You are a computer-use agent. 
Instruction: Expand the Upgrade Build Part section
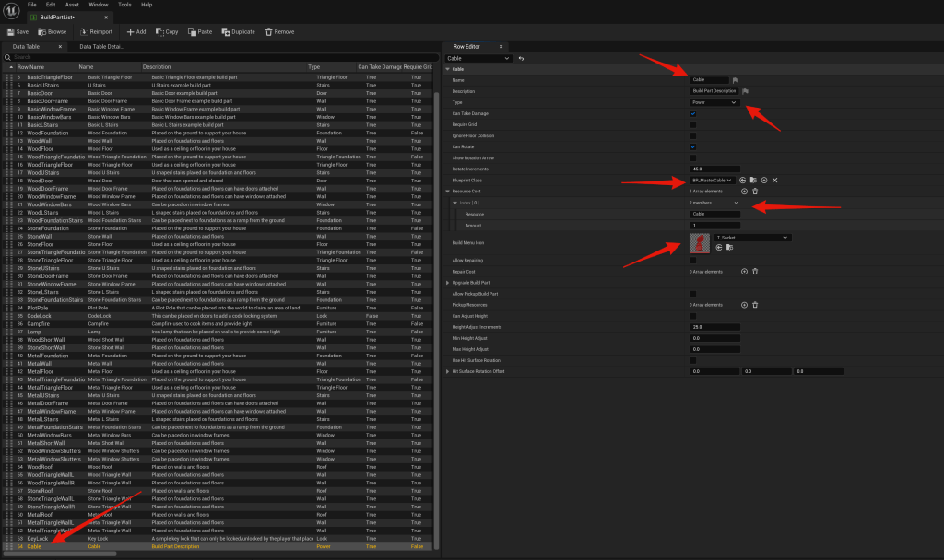pyautogui.click(x=448, y=282)
